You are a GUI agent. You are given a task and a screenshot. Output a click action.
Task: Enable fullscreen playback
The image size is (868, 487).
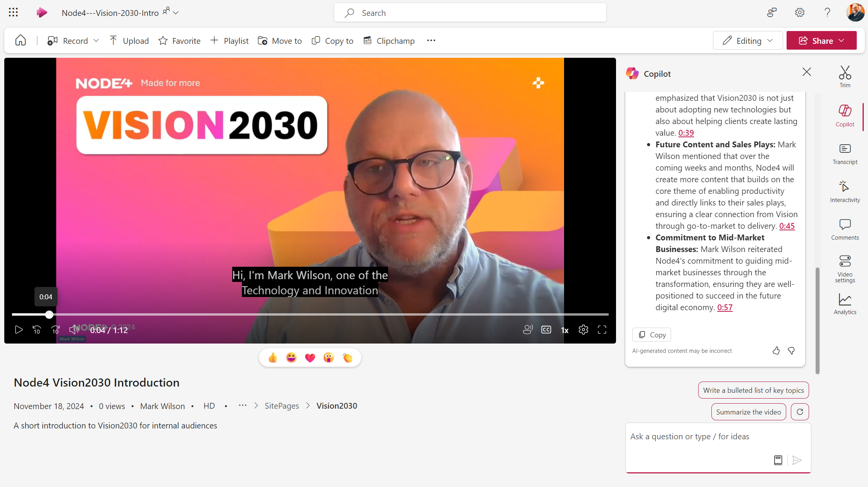tap(602, 330)
